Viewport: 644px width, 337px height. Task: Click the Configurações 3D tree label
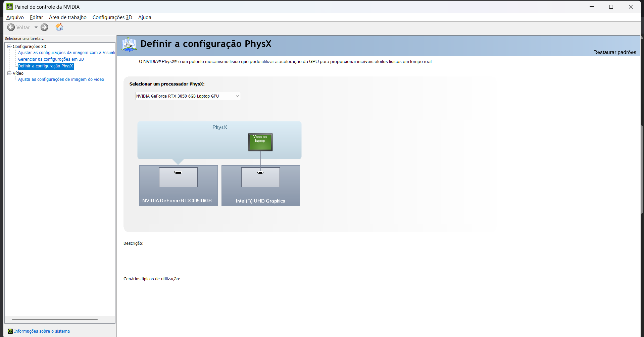click(x=30, y=47)
